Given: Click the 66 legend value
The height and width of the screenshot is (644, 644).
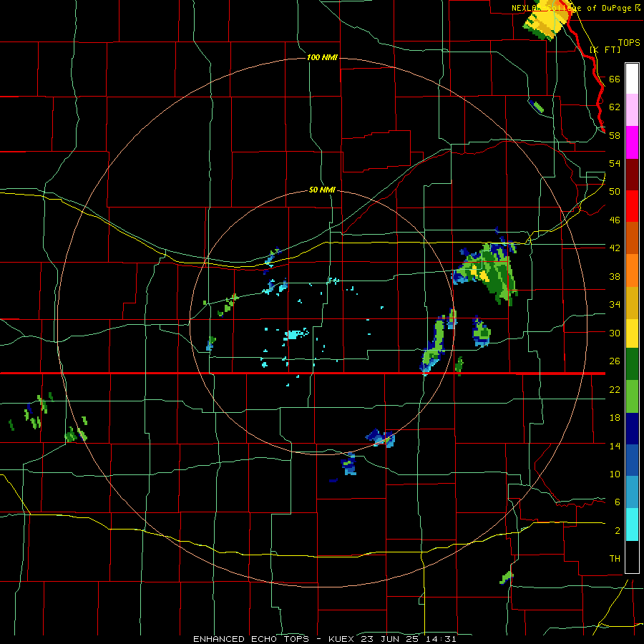Looking at the screenshot, I should [x=615, y=79].
